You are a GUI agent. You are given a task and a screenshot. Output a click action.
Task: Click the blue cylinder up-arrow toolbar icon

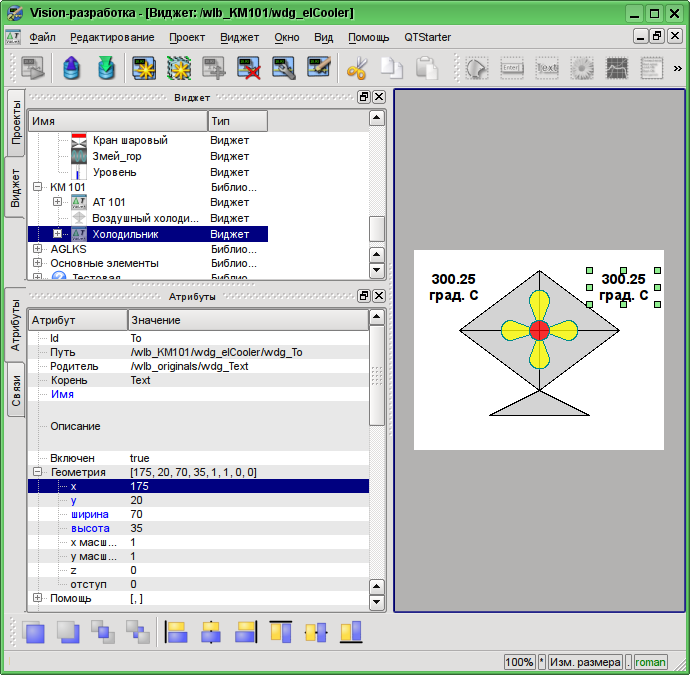click(71, 69)
